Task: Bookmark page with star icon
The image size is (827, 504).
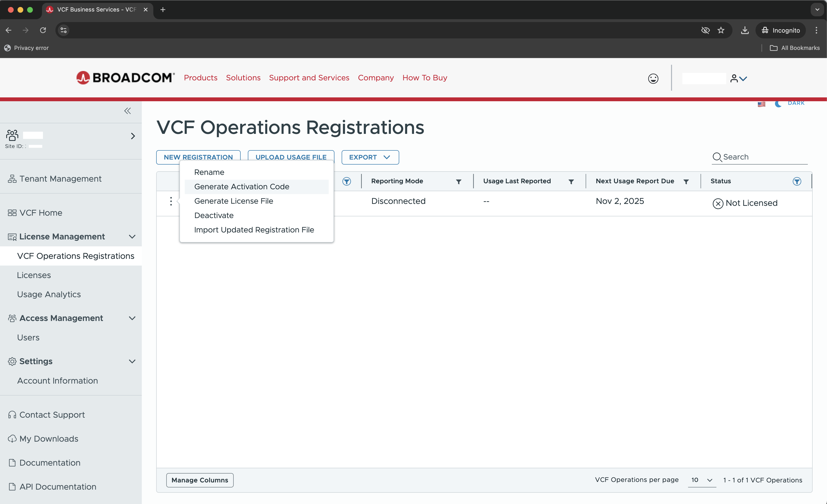Action: pyautogui.click(x=721, y=30)
